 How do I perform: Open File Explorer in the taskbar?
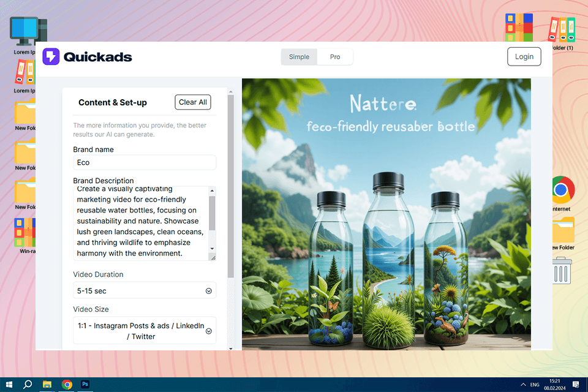[47, 385]
